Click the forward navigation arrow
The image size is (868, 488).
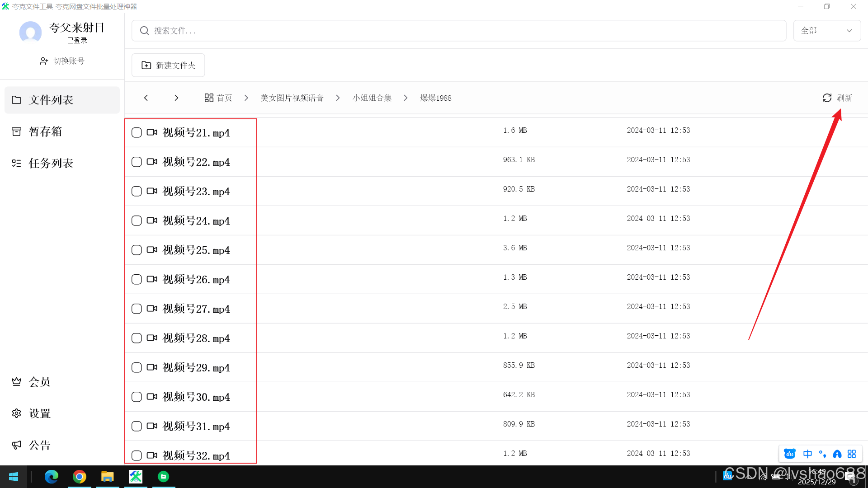pyautogui.click(x=176, y=98)
